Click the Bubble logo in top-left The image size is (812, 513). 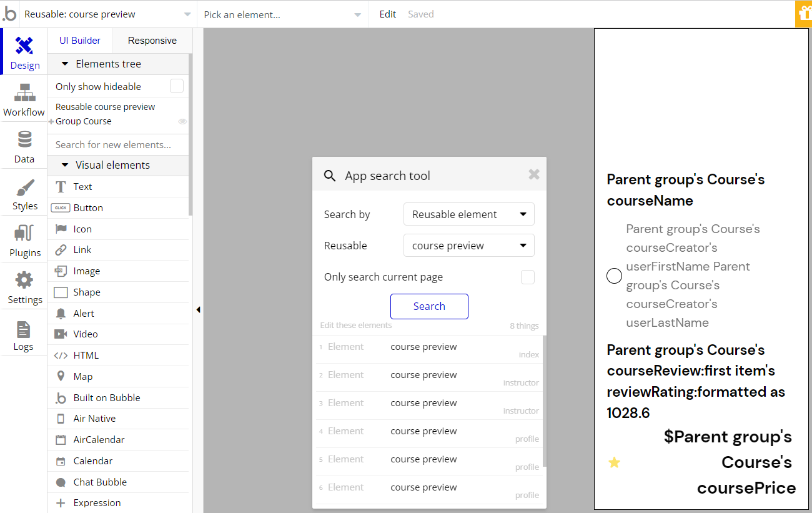(9, 14)
